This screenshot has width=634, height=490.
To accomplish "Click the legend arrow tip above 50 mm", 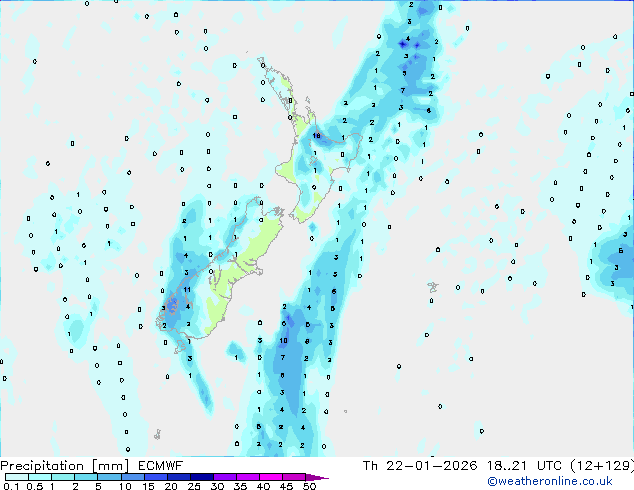I will (x=317, y=477).
